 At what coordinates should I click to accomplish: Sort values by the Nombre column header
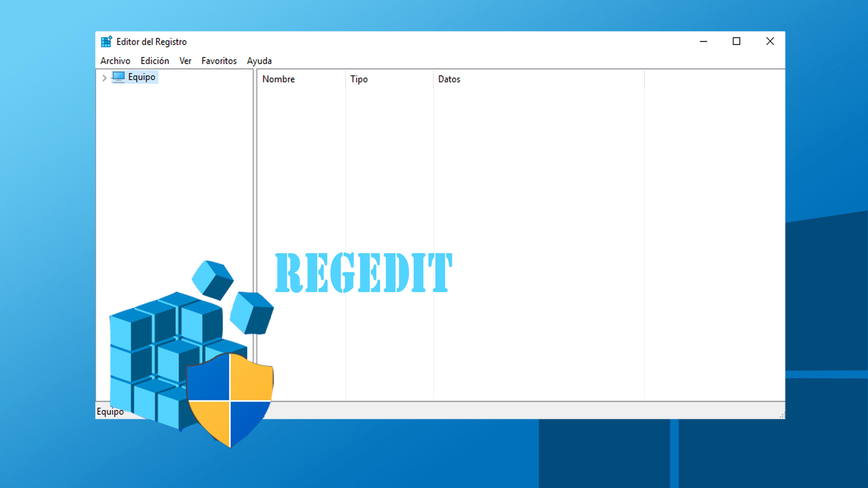279,79
